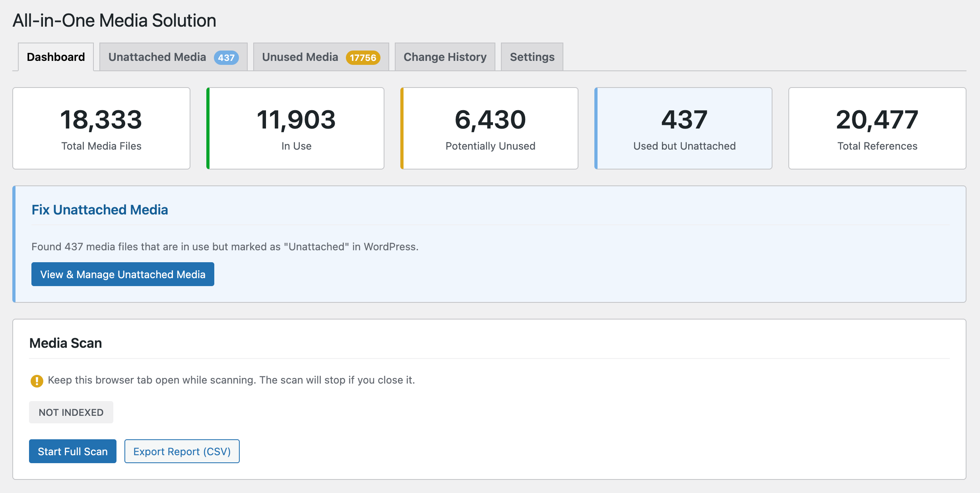Screen dimensions: 980x493
Task: Open the Used but Unattached card
Action: click(x=684, y=128)
